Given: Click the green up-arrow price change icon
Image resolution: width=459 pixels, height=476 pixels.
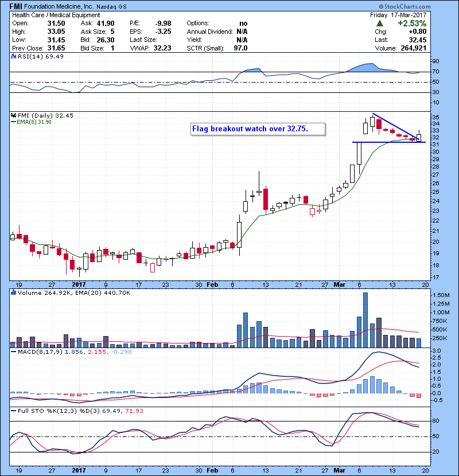Looking at the screenshot, I should (x=380, y=24).
